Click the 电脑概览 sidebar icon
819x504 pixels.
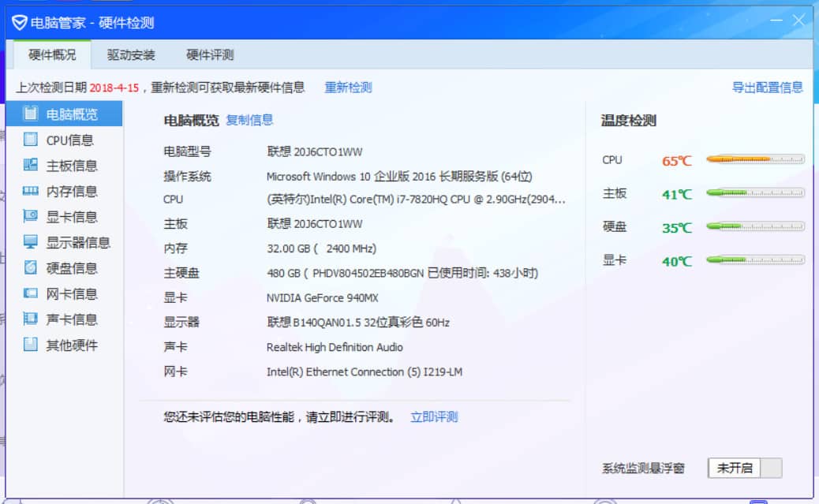click(x=30, y=114)
